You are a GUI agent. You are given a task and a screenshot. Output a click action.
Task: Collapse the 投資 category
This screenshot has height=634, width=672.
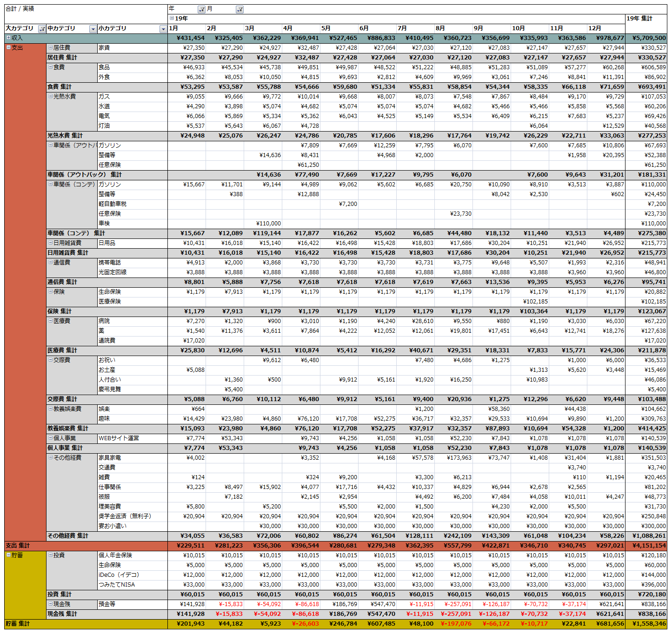pyautogui.click(x=50, y=555)
